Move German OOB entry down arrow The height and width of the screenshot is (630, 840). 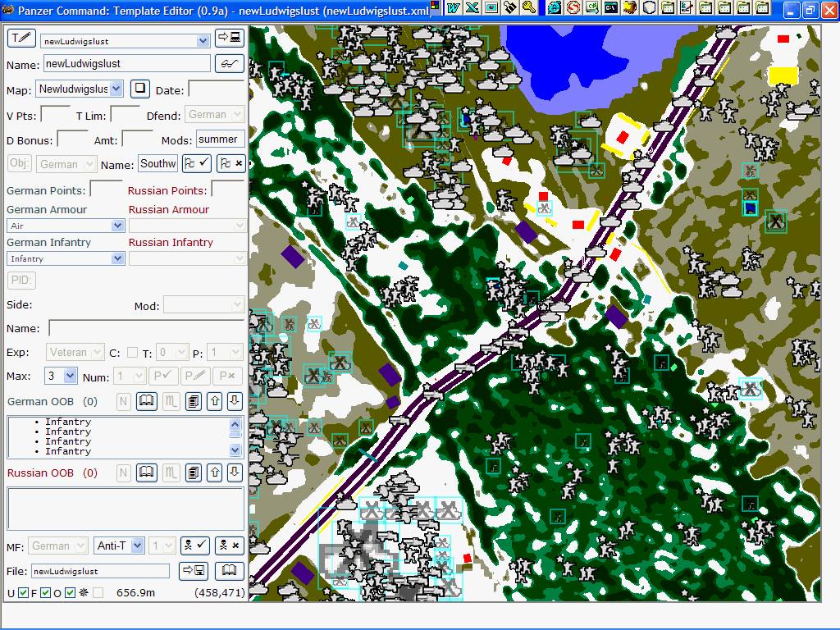(235, 401)
